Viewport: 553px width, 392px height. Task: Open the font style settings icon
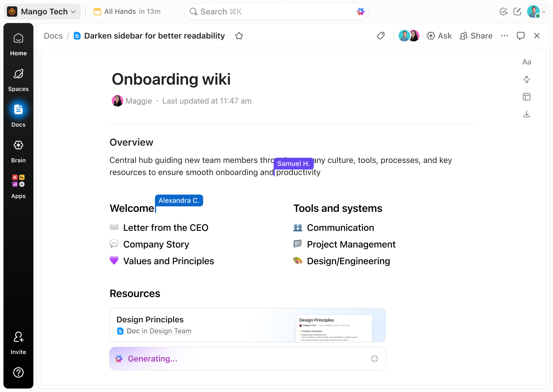[x=527, y=62]
